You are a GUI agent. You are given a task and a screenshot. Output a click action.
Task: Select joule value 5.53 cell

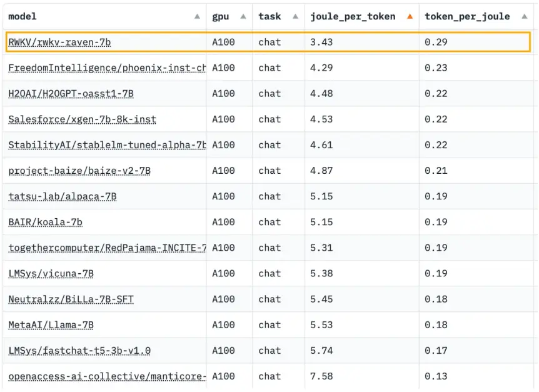[361, 325]
